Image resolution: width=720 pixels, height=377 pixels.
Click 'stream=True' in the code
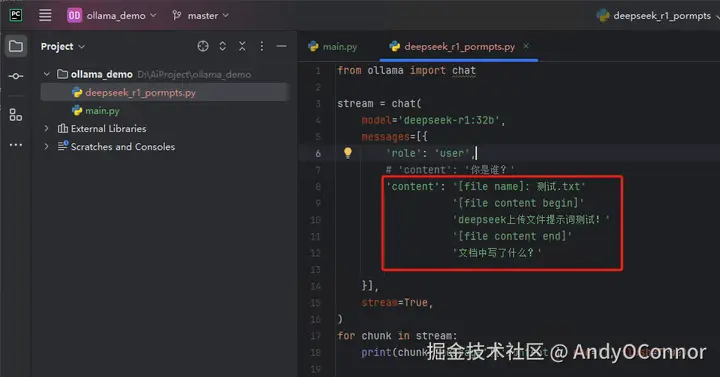[397, 303]
